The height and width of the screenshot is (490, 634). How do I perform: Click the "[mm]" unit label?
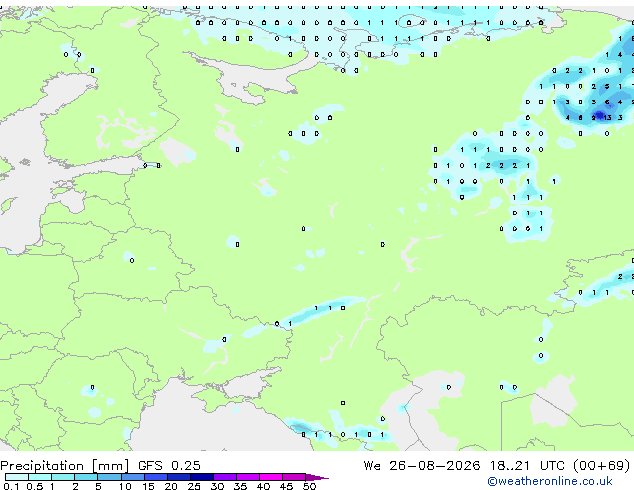coord(110,466)
